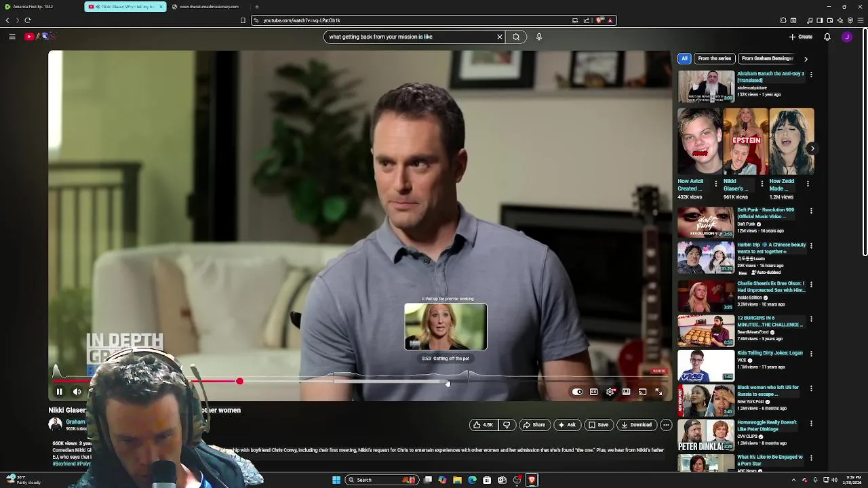The height and width of the screenshot is (488, 868).
Task: Switch to thereturnedmissionary.com tab
Action: click(209, 7)
